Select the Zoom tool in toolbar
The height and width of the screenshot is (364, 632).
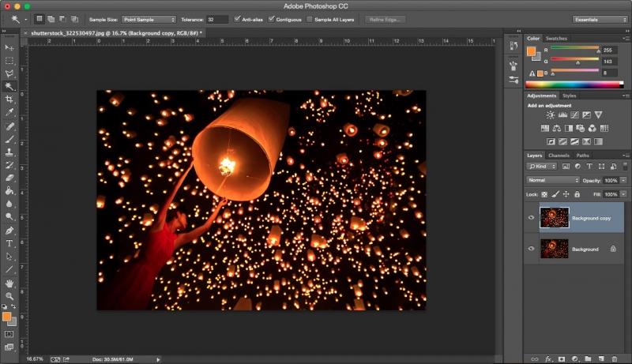(x=9, y=295)
